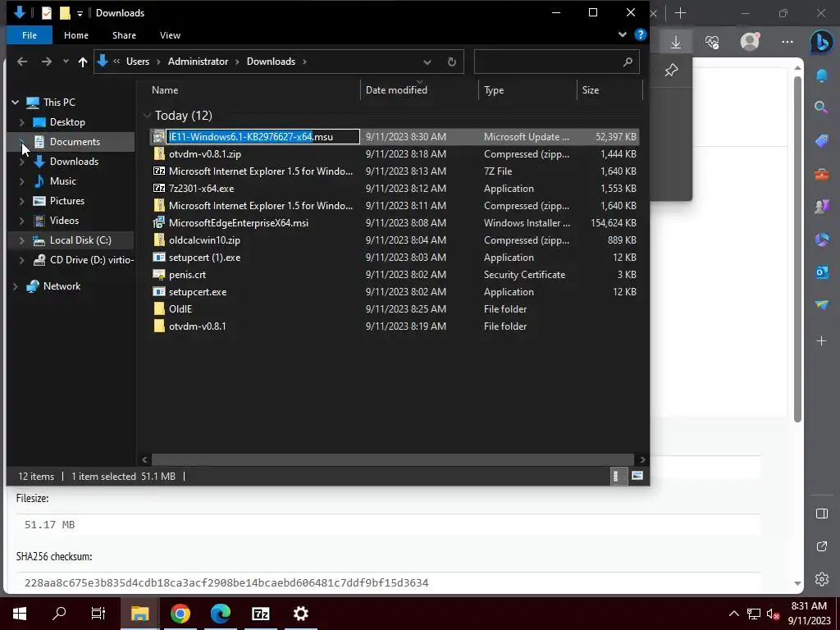Open a new tab in Edge
Viewport: 840px width, 630px height.
point(680,13)
